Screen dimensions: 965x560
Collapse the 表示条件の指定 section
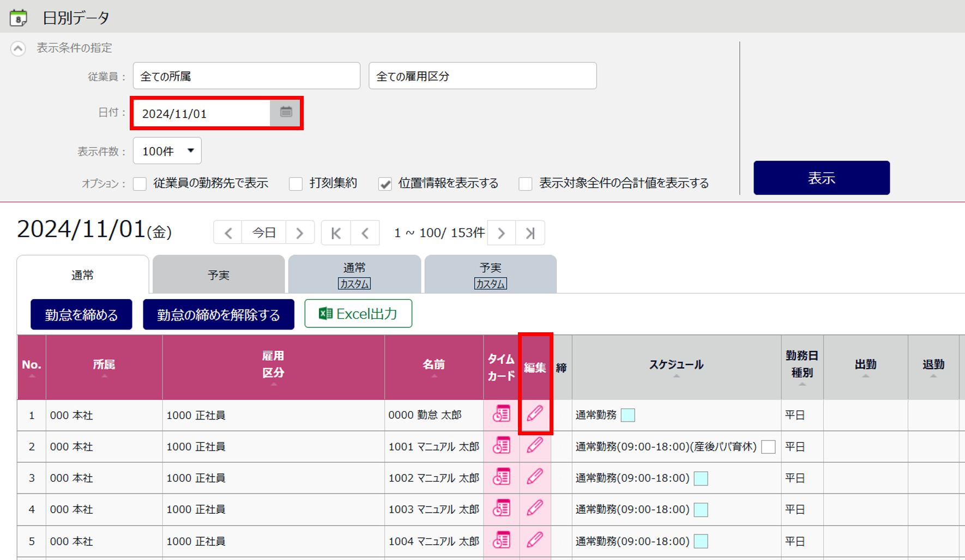pyautogui.click(x=18, y=48)
